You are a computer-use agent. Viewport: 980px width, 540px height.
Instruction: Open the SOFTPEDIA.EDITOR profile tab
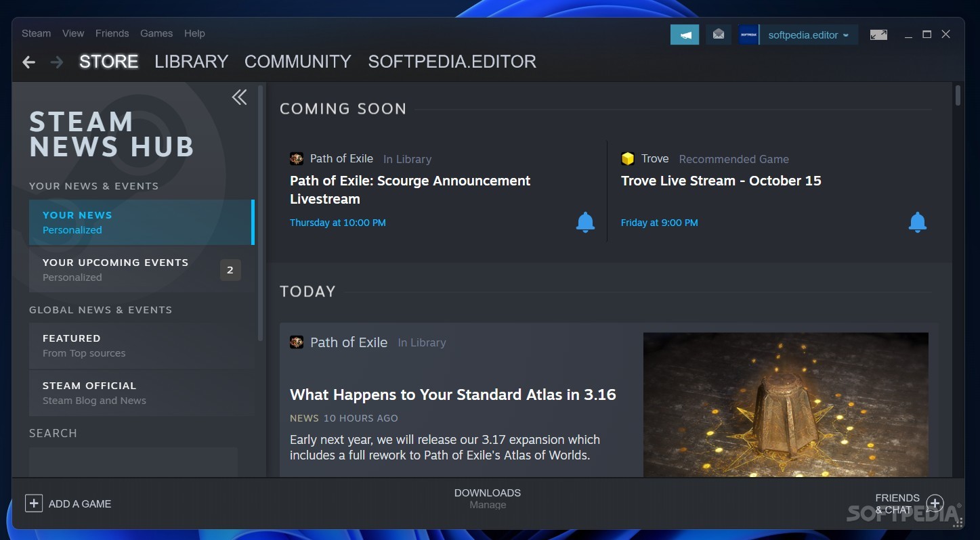[x=452, y=62]
